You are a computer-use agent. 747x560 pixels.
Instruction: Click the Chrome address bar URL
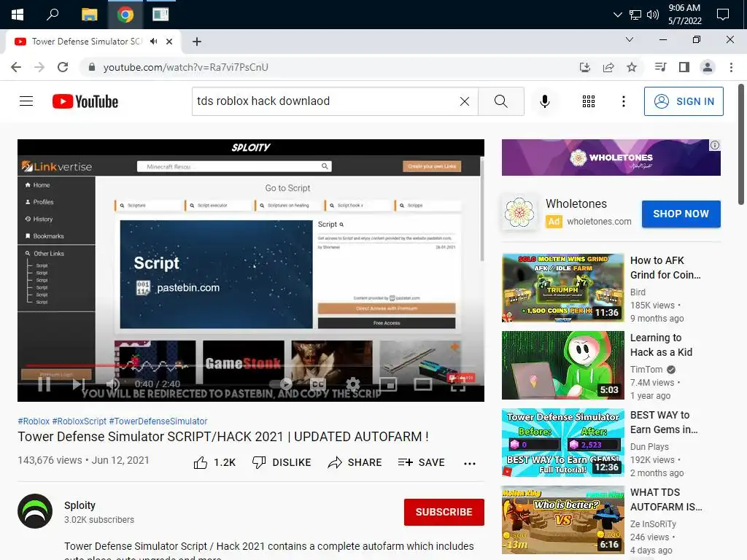tap(185, 67)
